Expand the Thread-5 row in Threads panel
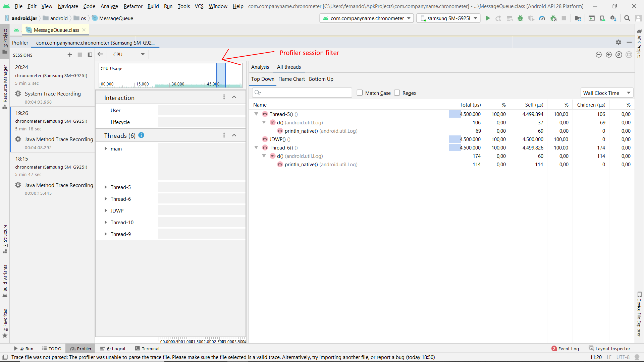The width and height of the screenshot is (644, 362). coord(106,187)
